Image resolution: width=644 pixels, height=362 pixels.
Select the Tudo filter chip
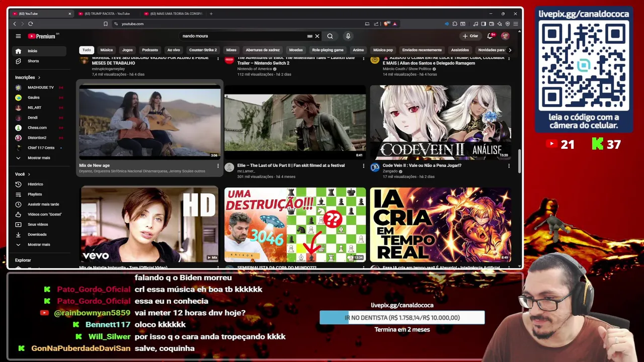pyautogui.click(x=87, y=50)
